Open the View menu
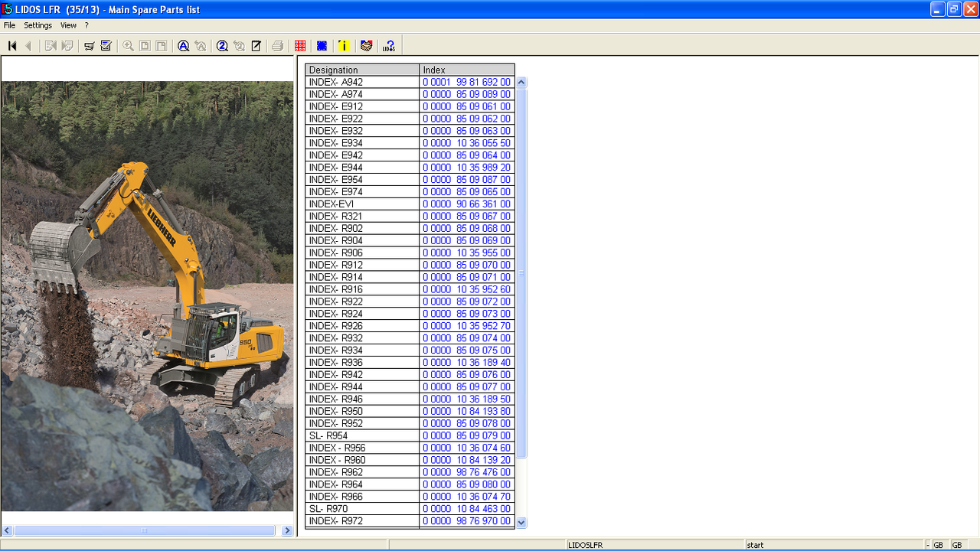 tap(68, 25)
